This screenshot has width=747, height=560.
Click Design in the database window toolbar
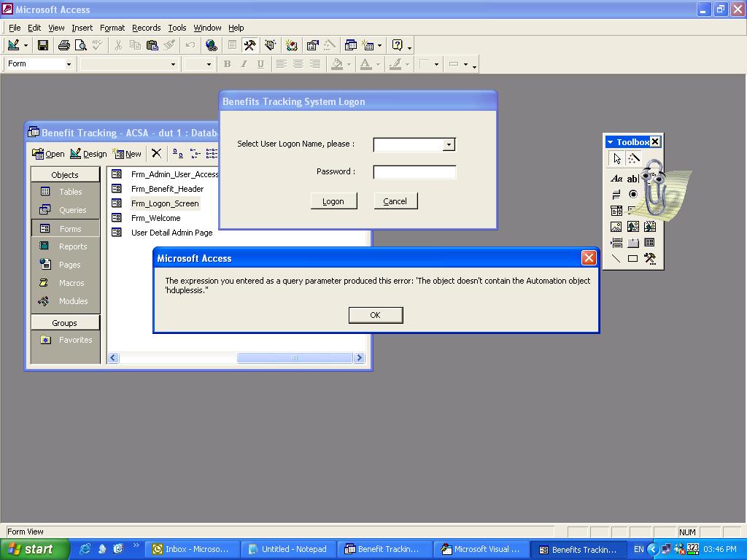[x=88, y=154]
